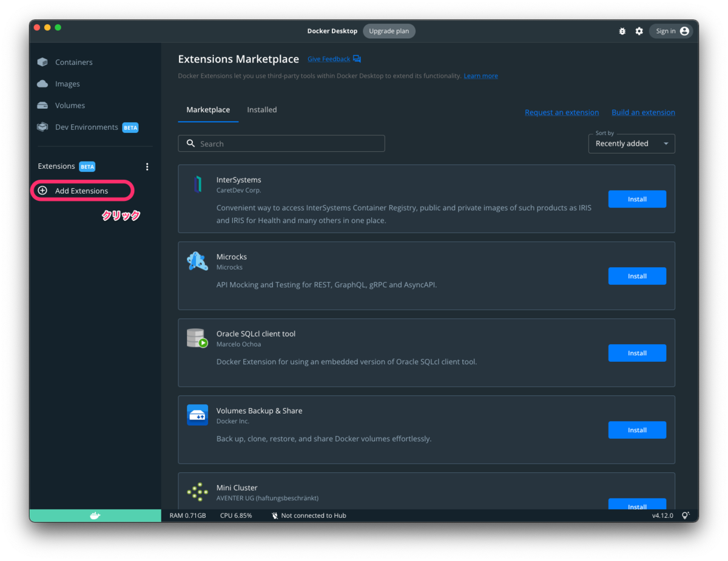728x561 pixels.
Task: Click the Extensions Marketplace heading
Action: point(238,59)
